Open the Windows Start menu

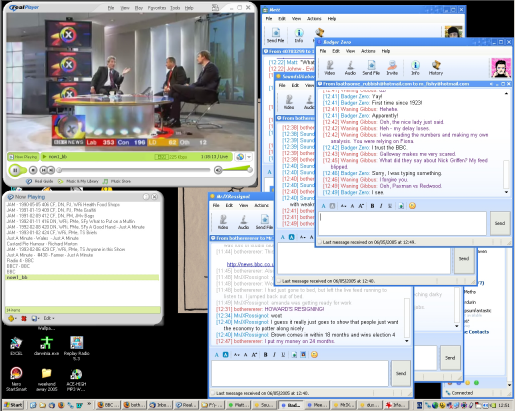[x=13, y=405]
